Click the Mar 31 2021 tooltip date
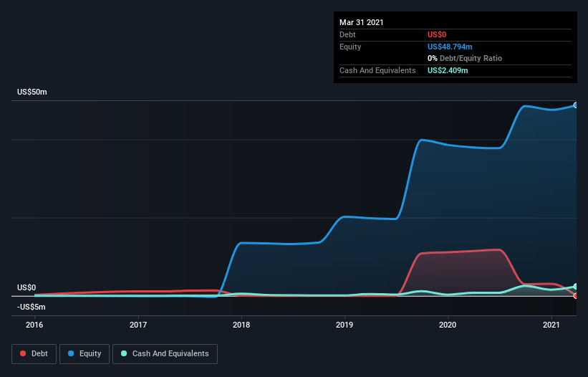 (x=362, y=22)
